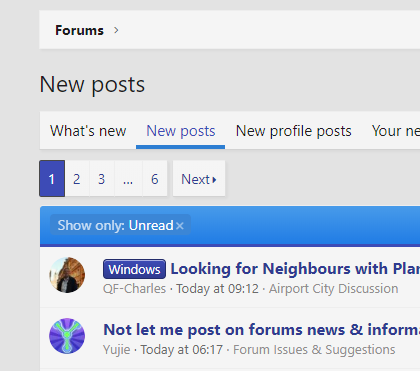
Task: Open the ellipsis page jump selector
Action: pos(128,179)
